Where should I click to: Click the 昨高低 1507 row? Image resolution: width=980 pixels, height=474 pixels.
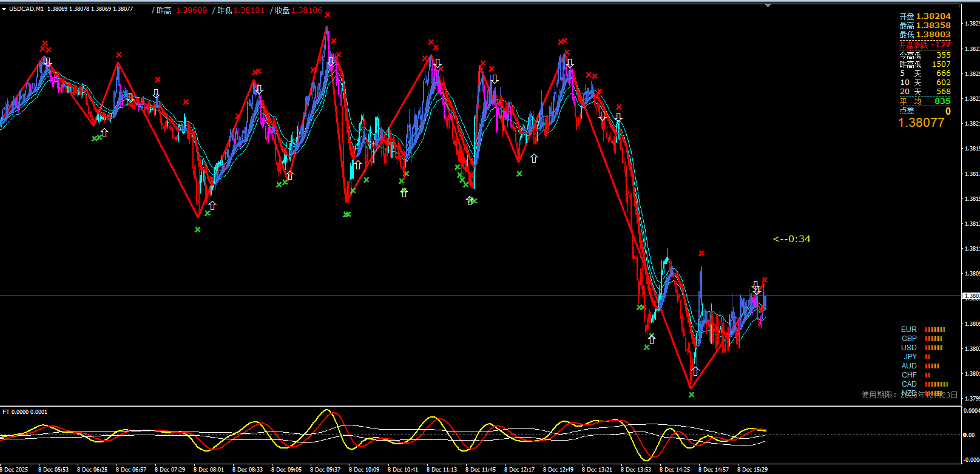[x=925, y=64]
